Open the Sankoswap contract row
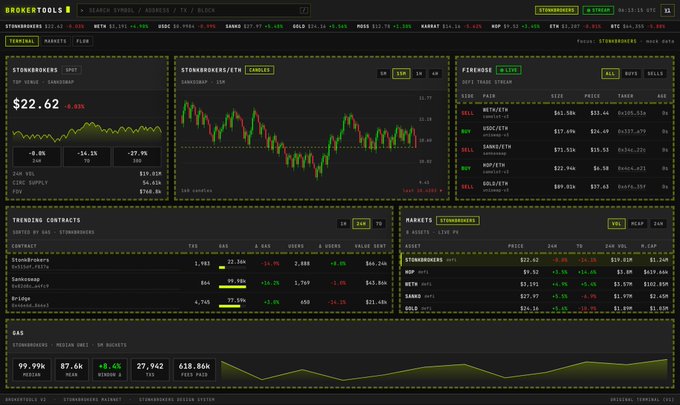Image resolution: width=680 pixels, height=405 pixels. tap(199, 283)
